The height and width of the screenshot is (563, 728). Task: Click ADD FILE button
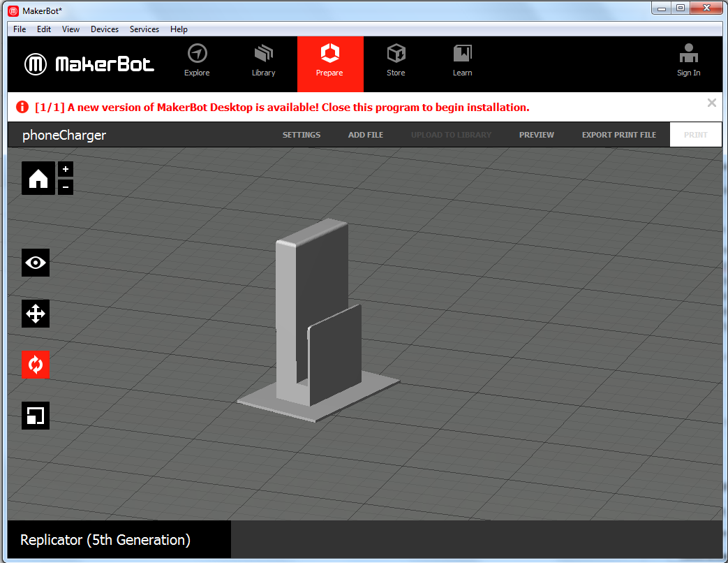tap(366, 135)
